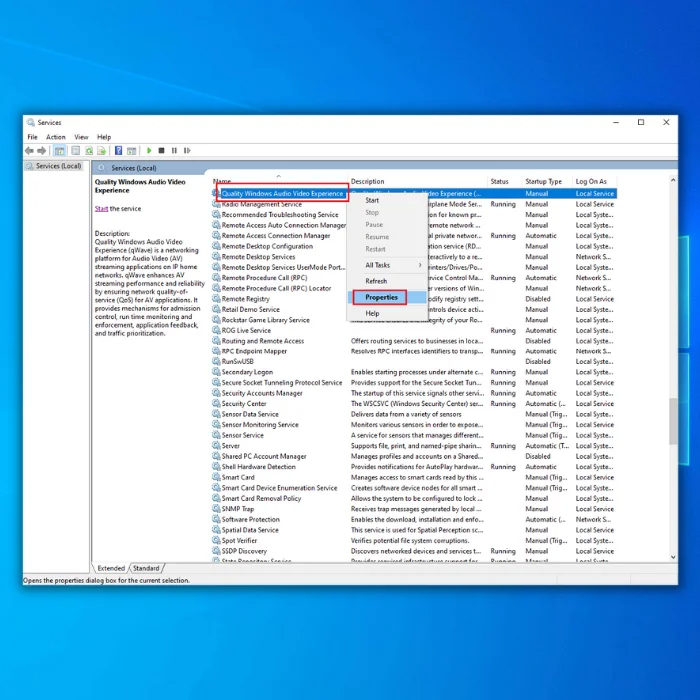Select Secure Socket Tunneling Protocol Service

click(414, 383)
